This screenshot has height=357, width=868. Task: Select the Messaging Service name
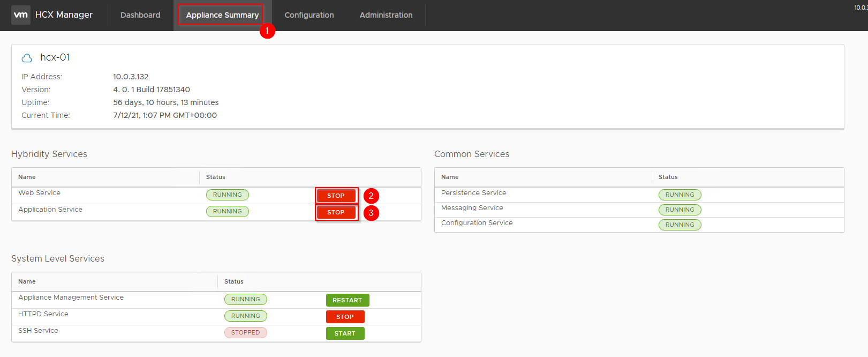pos(472,208)
